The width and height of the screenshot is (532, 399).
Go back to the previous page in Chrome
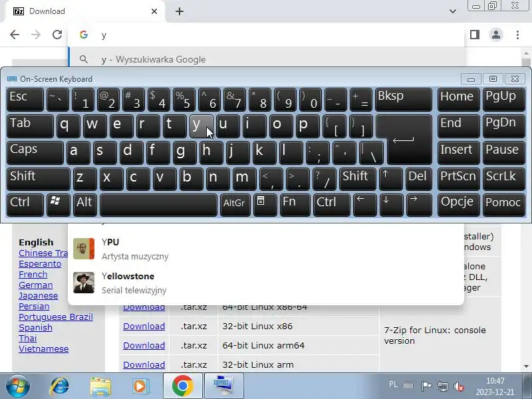(15, 35)
